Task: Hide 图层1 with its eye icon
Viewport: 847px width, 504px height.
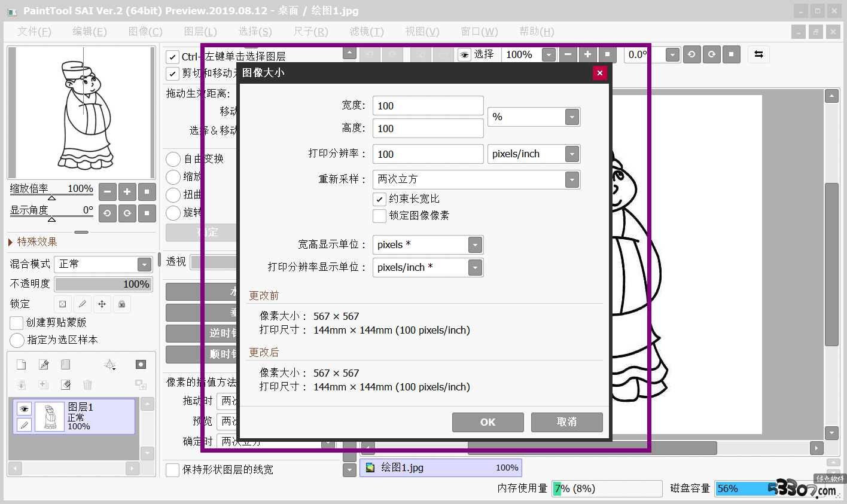Action: tap(24, 409)
